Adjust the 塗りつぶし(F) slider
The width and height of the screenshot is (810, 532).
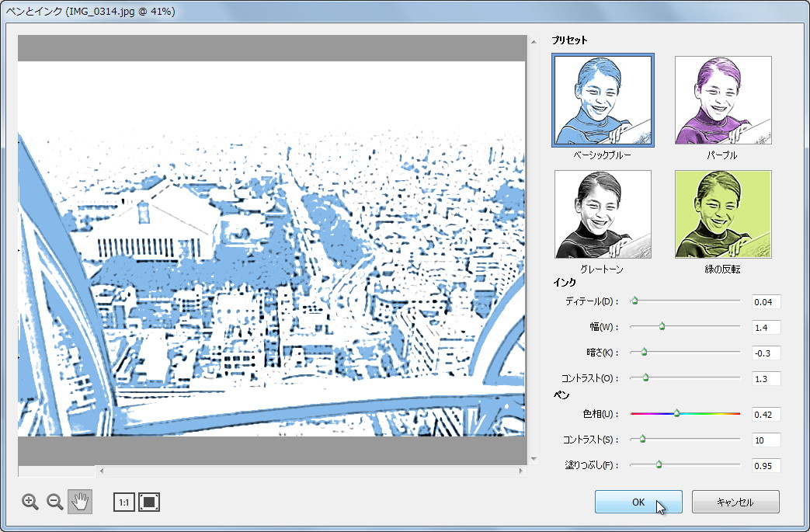coord(659,465)
